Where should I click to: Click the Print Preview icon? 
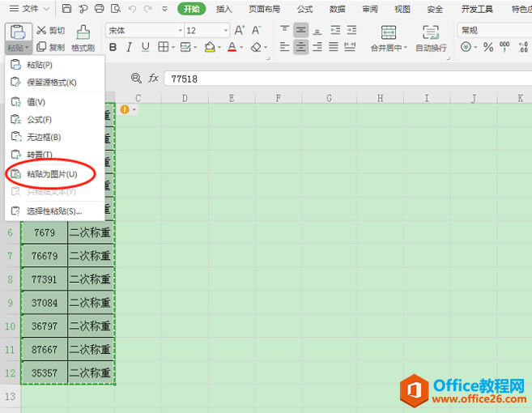pos(116,8)
